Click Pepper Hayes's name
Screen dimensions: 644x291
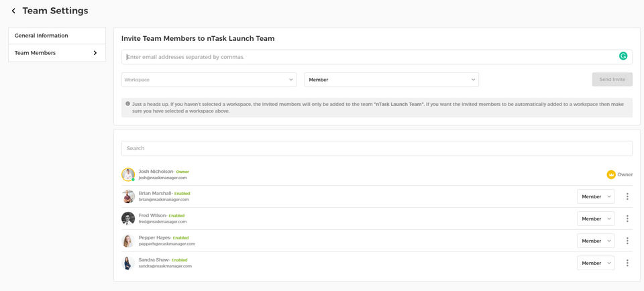click(x=154, y=237)
